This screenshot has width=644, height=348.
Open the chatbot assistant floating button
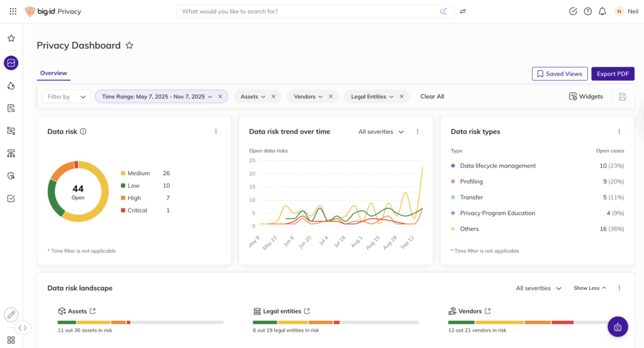(618, 327)
